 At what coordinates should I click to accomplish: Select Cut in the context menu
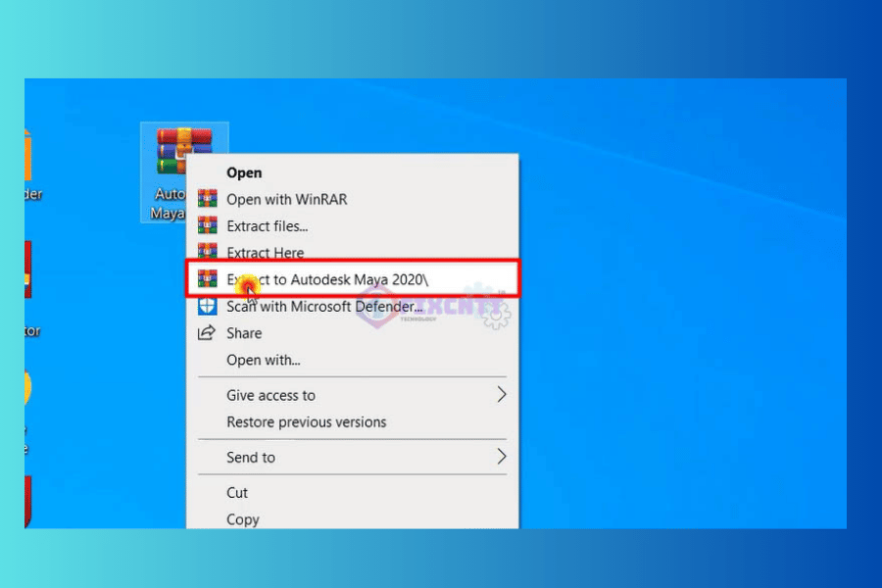tap(237, 492)
